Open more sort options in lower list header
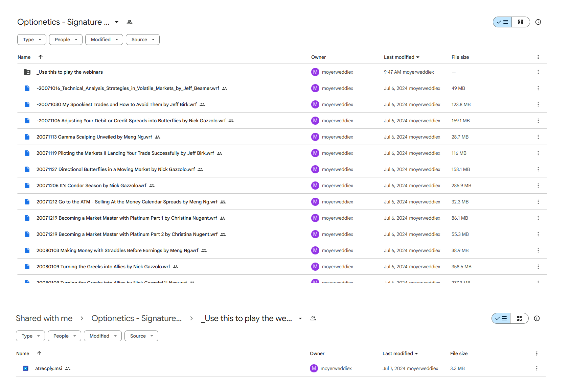The image size is (571, 392). (x=537, y=353)
